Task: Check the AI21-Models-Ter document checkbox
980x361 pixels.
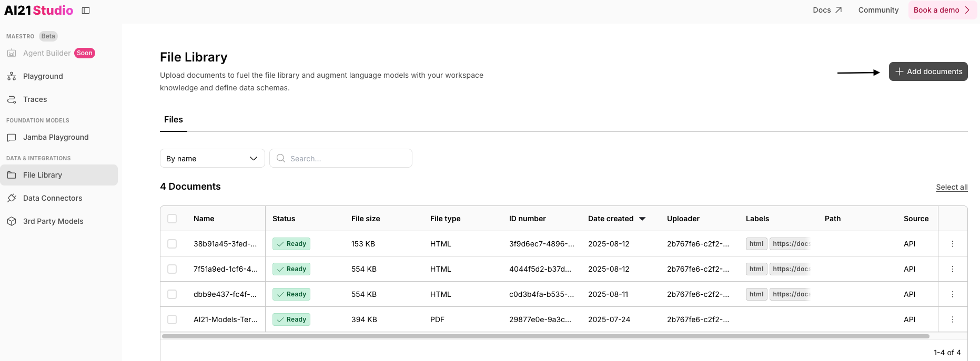Action: (172, 319)
